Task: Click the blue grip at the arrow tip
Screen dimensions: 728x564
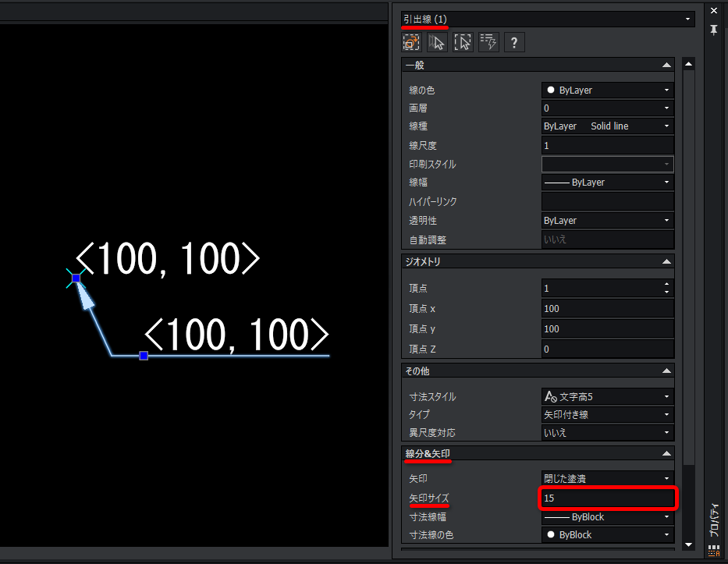Action: click(76, 278)
